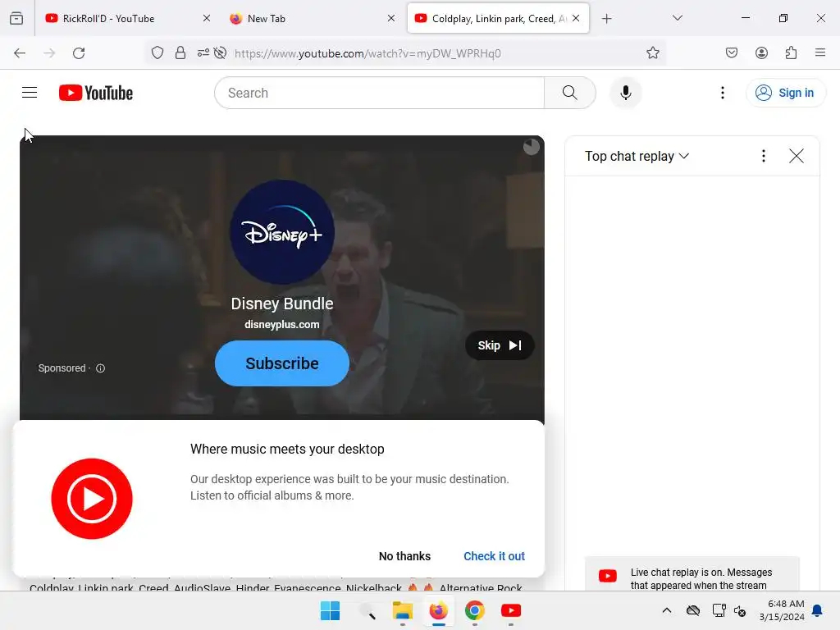The image size is (840, 630).
Task: Show the Sponsored ad info icon
Action: tap(100, 368)
